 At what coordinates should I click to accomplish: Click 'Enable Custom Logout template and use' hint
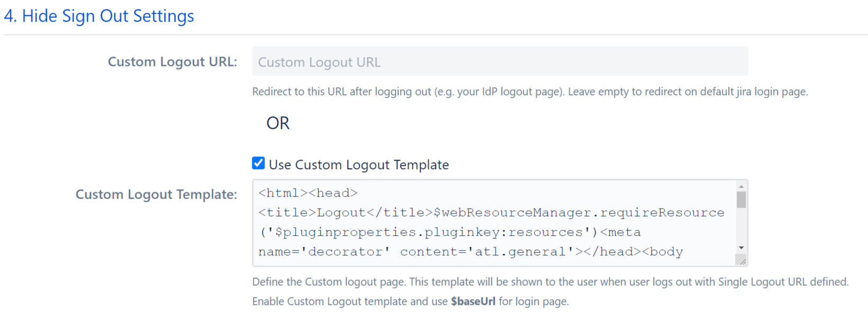(349, 301)
